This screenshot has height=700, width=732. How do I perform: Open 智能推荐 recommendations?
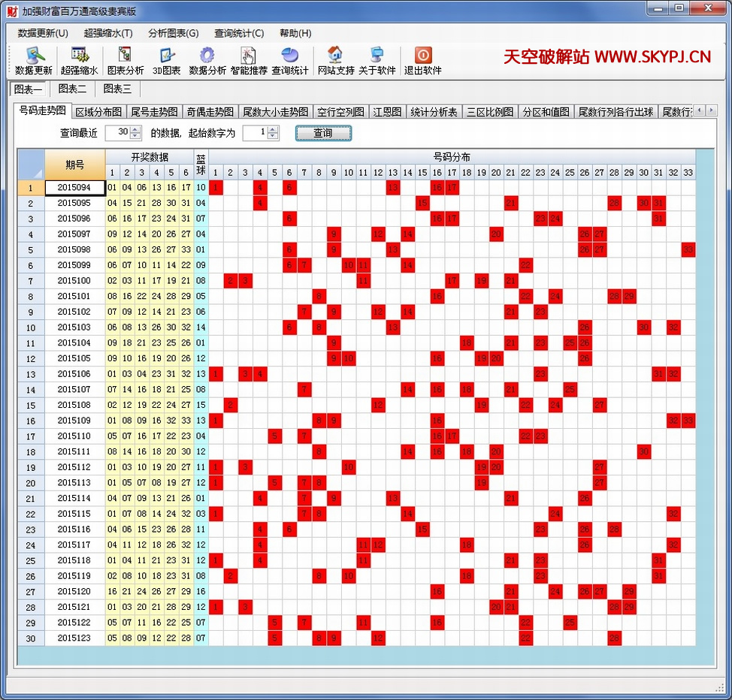249,61
